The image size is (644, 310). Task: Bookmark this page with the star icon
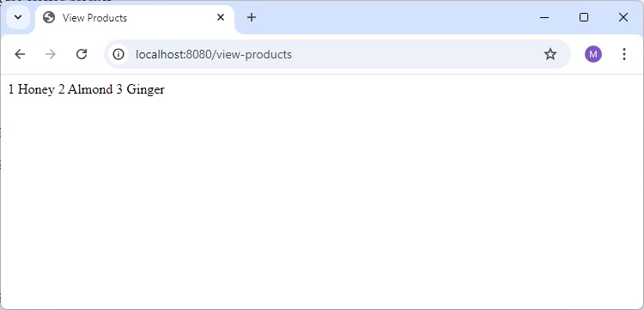coord(550,54)
